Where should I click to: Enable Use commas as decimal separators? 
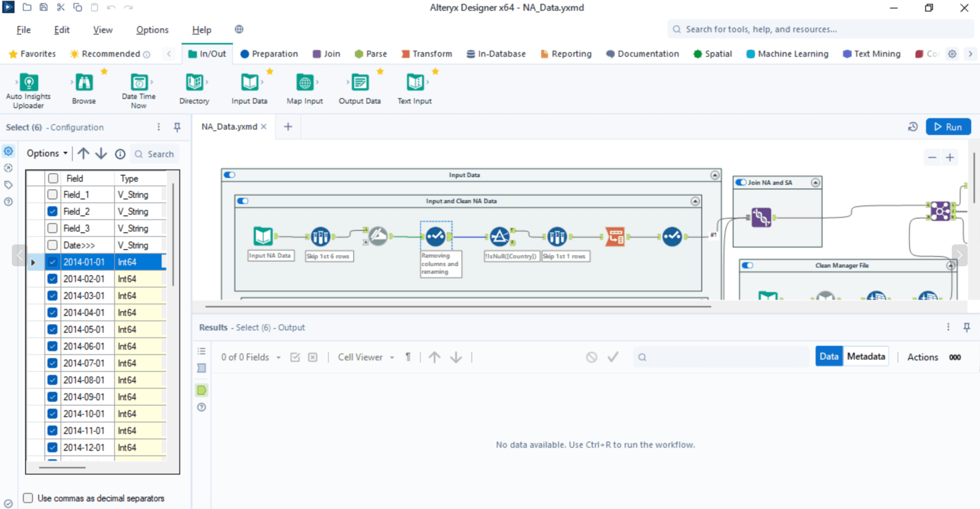(x=28, y=498)
